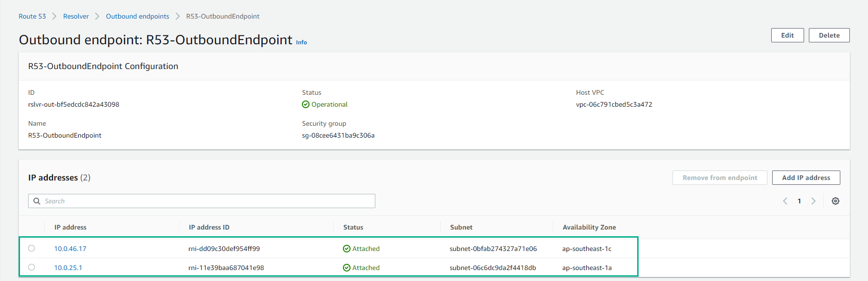Focus the IP addresses search field

[x=202, y=201]
